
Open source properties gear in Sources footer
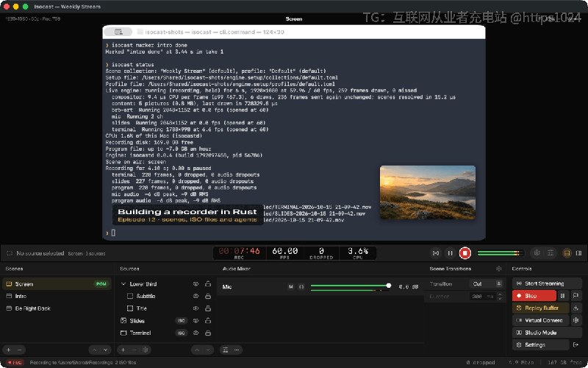coord(145,350)
